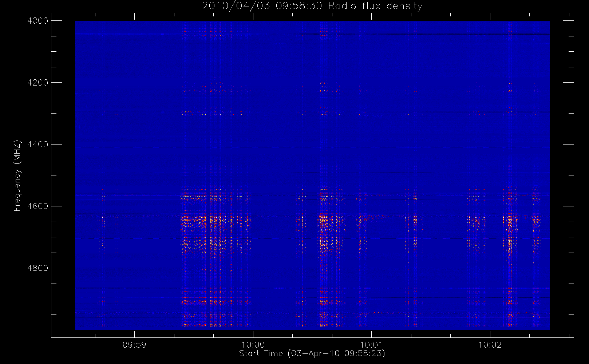
Task: Click the 10:02 time tick label
Action: [490, 345]
